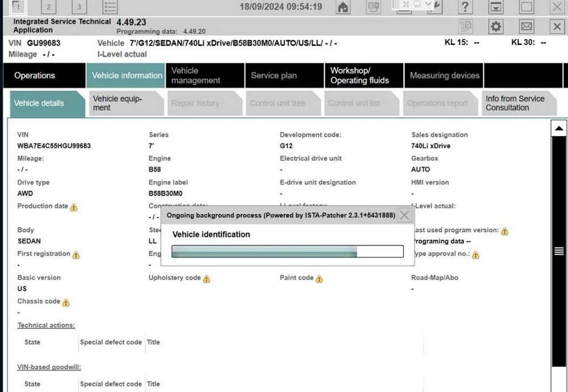This screenshot has width=568, height=392.
Task: Open session tab number 2
Action: coord(49,6)
